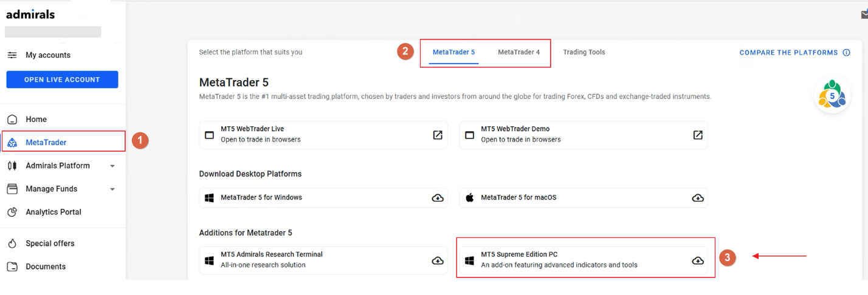This screenshot has width=868, height=295.
Task: Open MT5 WebTrader Demo external link icon
Action: 698,135
